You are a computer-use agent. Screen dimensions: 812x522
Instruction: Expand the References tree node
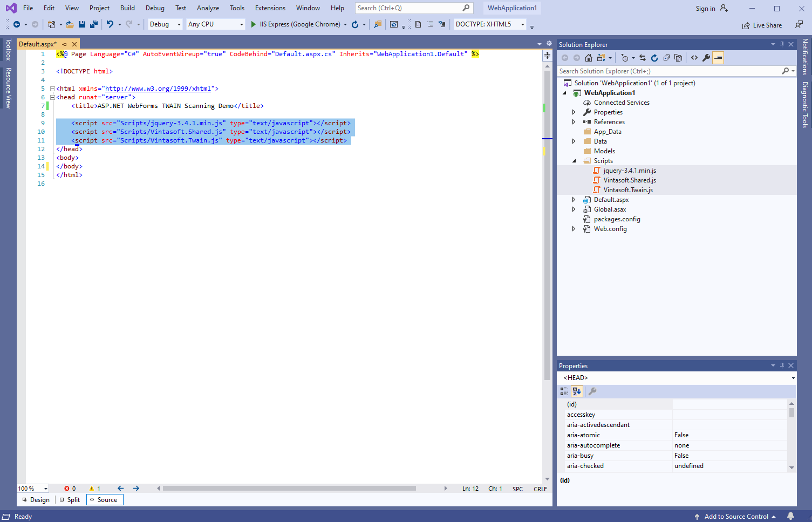coord(574,122)
